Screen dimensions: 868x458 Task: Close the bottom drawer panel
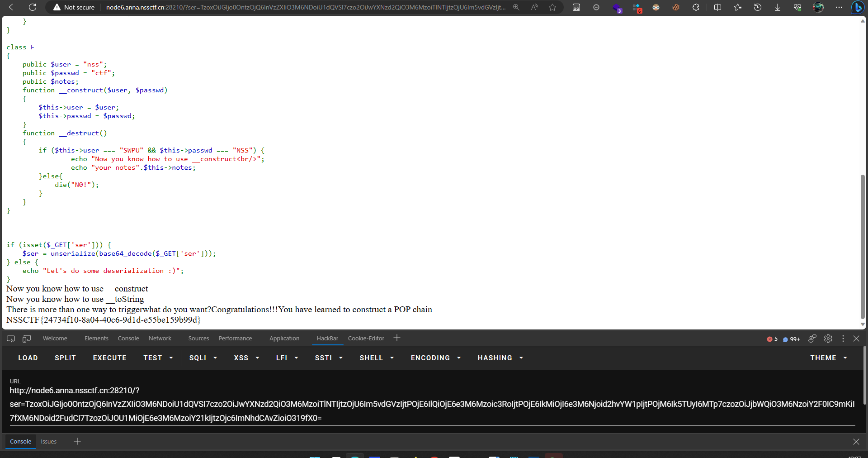pyautogui.click(x=856, y=442)
